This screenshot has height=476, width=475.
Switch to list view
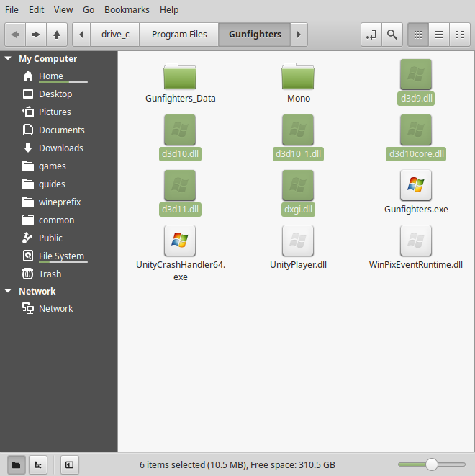click(x=439, y=35)
